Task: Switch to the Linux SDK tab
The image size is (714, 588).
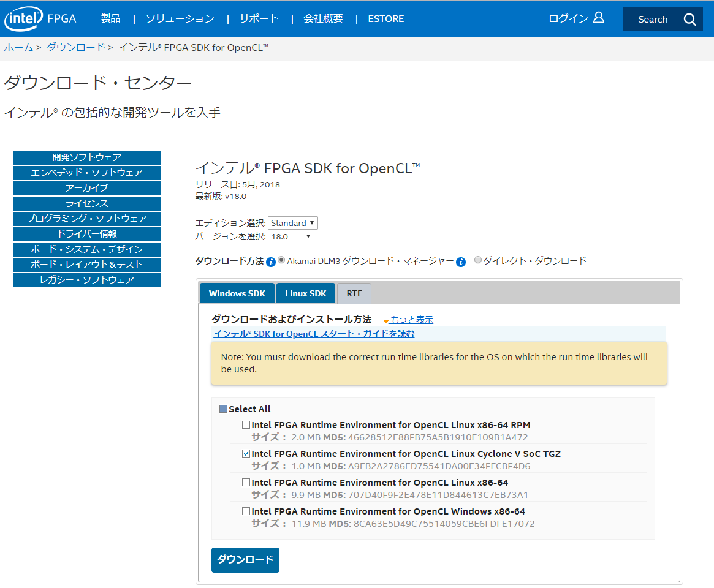Action: pyautogui.click(x=306, y=293)
